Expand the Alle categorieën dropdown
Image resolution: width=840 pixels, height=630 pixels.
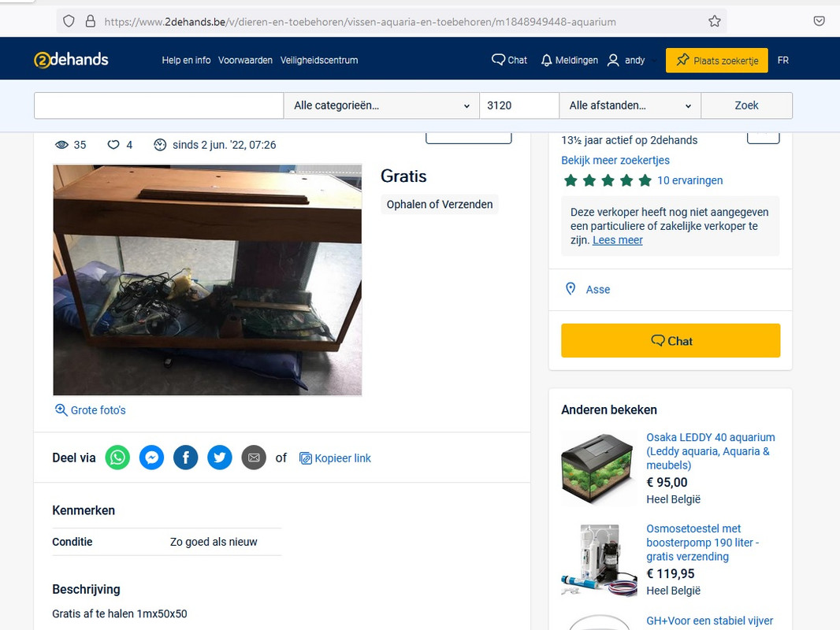tap(381, 106)
